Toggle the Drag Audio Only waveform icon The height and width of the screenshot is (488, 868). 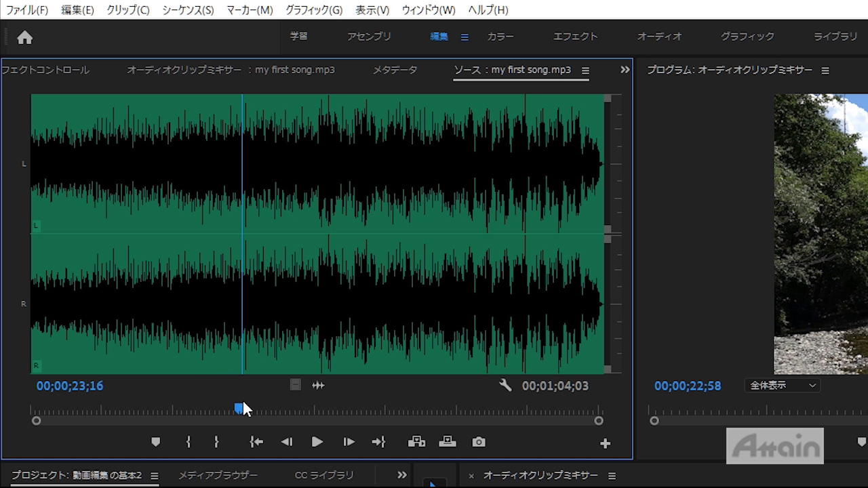click(318, 386)
